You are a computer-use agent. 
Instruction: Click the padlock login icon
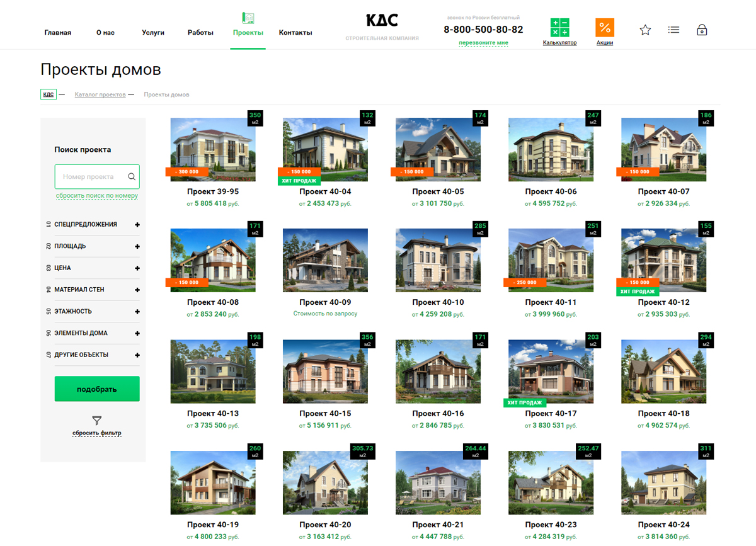[702, 30]
